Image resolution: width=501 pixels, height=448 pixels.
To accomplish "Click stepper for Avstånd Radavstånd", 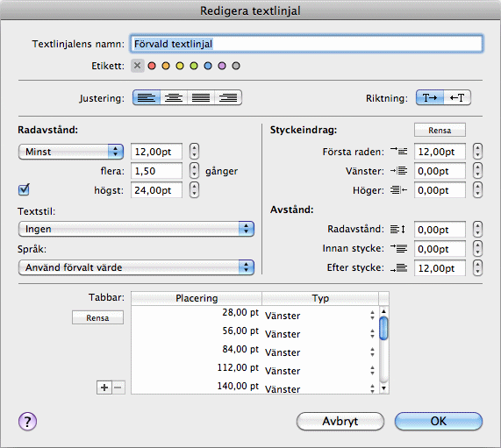I will (x=477, y=230).
